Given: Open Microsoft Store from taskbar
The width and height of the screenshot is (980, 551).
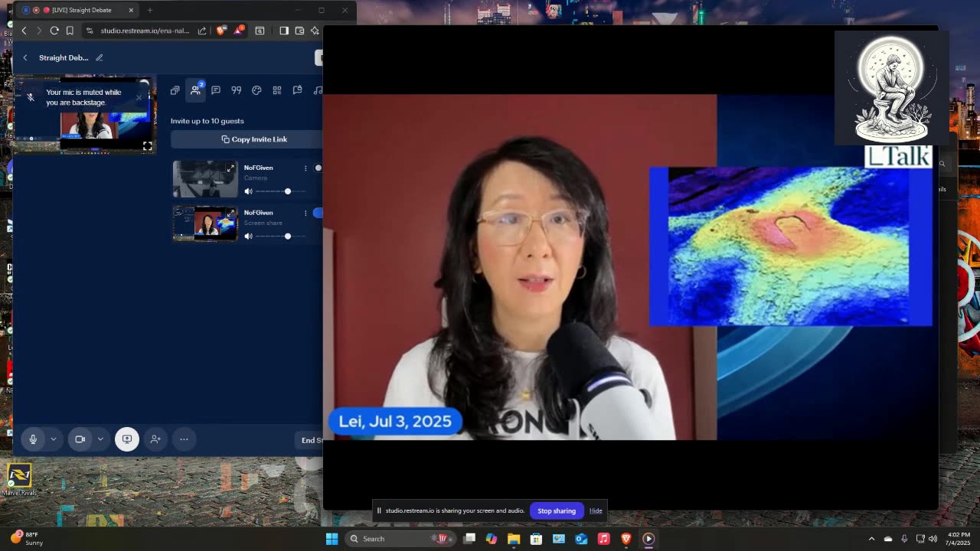Looking at the screenshot, I should pos(536,539).
